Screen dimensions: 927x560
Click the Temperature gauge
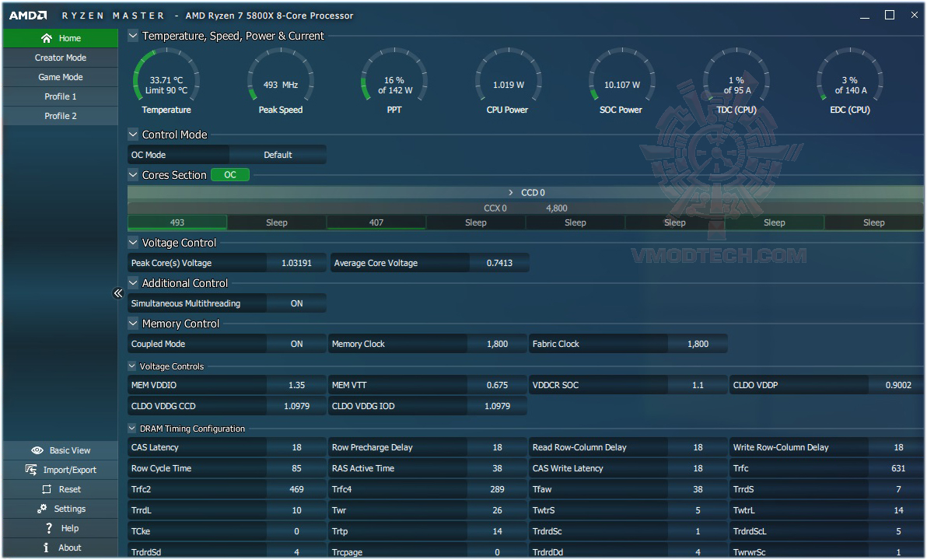click(x=166, y=80)
